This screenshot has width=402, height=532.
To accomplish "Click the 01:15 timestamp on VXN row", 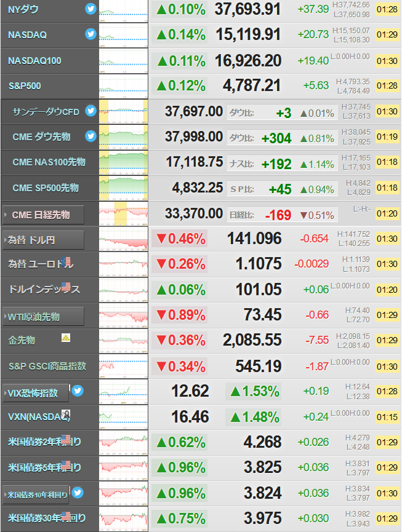I will tap(387, 417).
